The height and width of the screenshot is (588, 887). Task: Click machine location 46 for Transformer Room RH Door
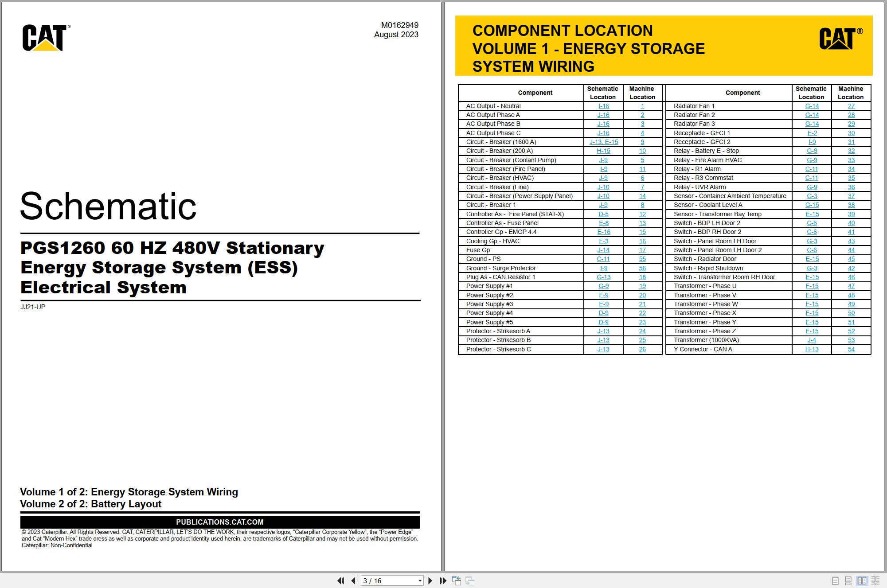coord(851,277)
